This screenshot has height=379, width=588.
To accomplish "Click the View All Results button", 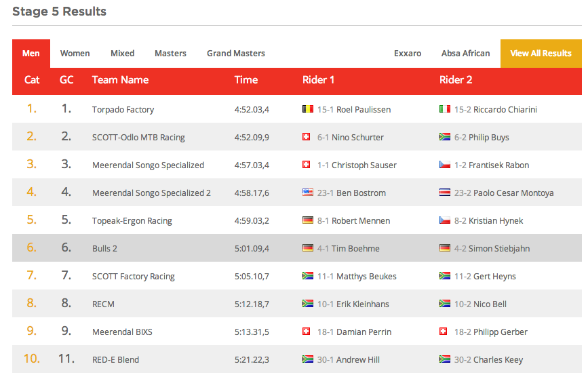I will [541, 54].
